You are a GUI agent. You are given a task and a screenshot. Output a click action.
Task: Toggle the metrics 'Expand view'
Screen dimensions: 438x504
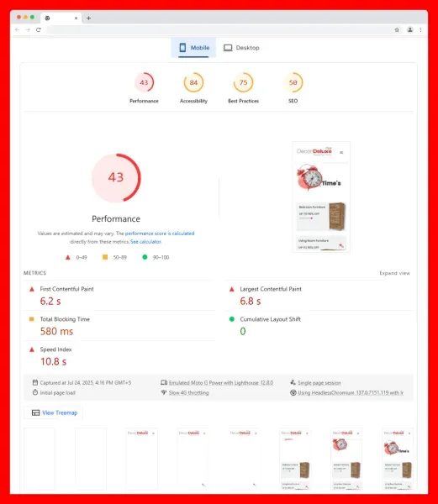[394, 273]
